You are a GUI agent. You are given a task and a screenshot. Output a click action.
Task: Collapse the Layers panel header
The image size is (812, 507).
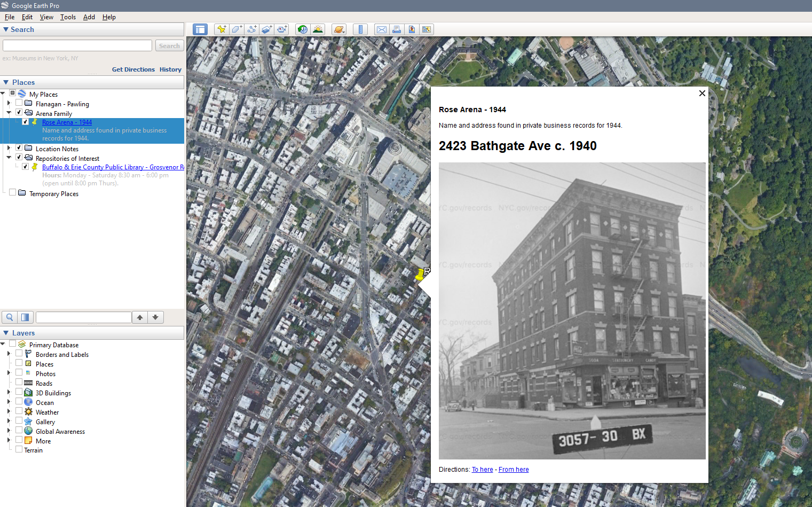6,333
